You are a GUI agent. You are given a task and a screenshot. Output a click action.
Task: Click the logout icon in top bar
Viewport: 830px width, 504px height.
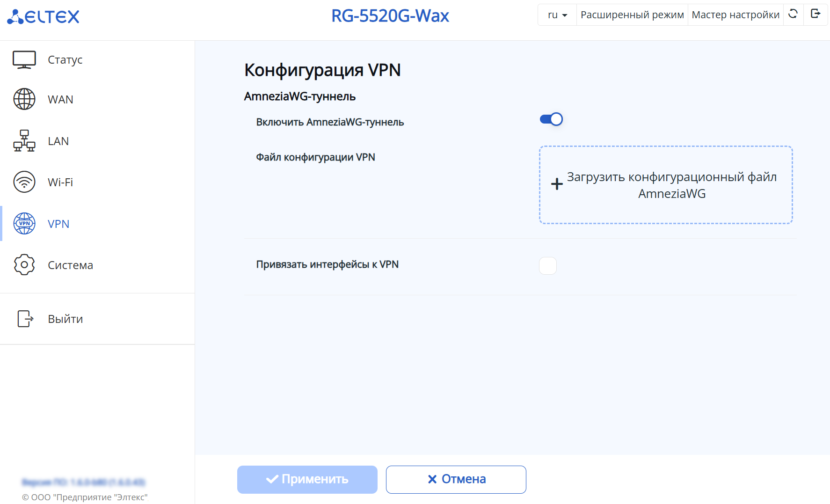coord(815,14)
